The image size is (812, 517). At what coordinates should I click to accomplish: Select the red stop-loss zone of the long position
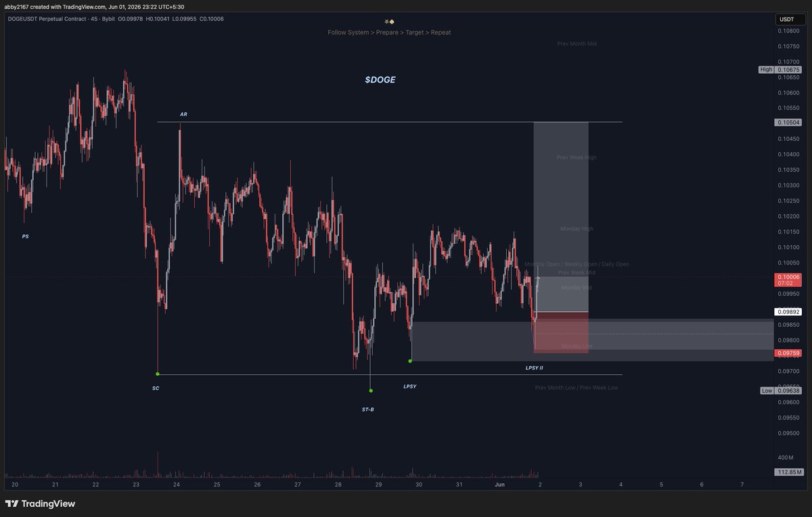pos(561,332)
